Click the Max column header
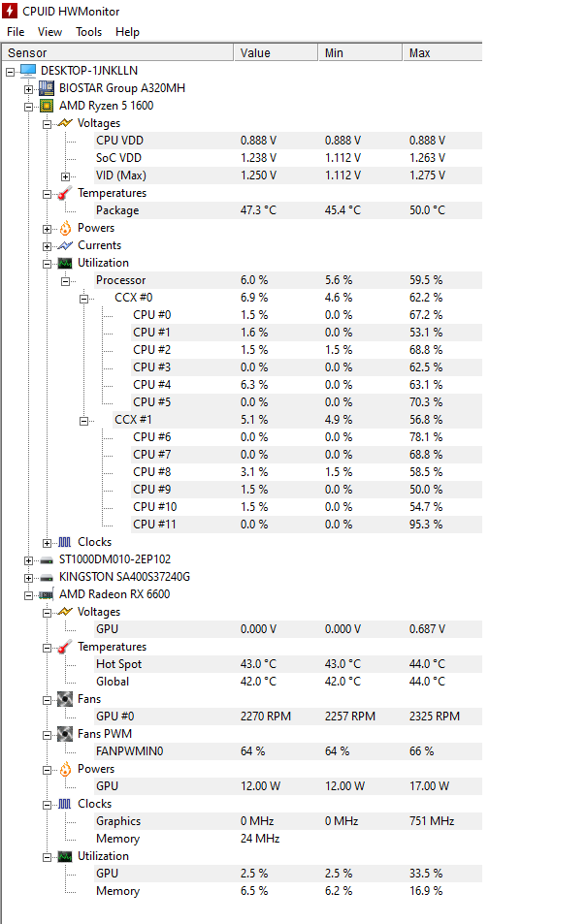The height and width of the screenshot is (924, 587). 441,52
